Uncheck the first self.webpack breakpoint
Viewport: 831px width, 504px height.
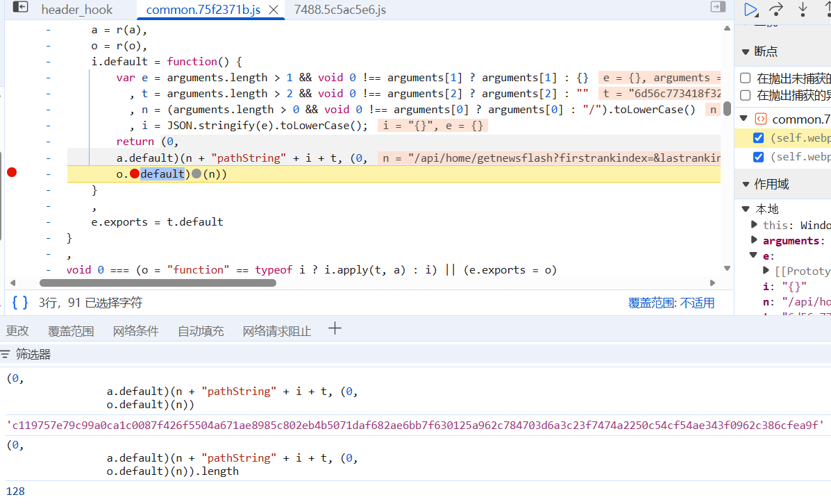point(759,138)
